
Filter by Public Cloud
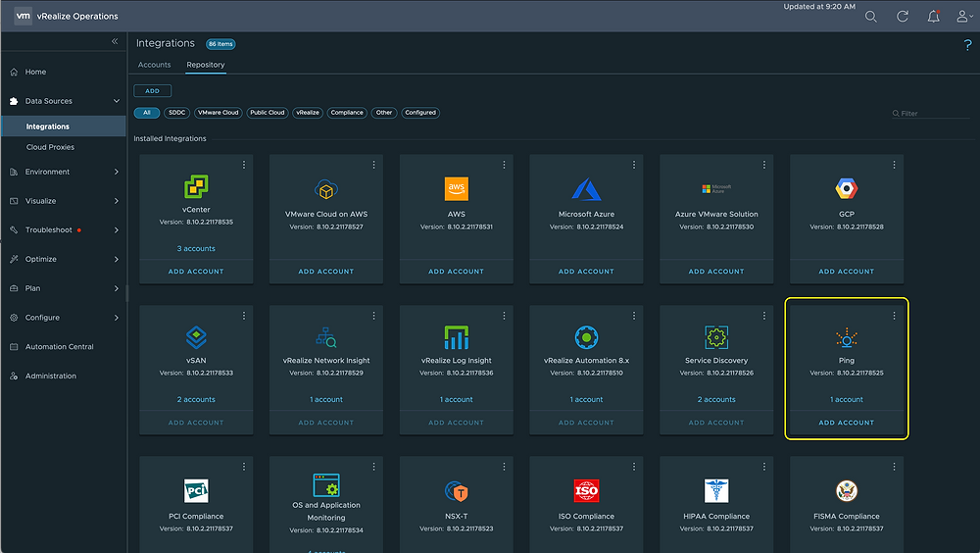[x=268, y=113]
